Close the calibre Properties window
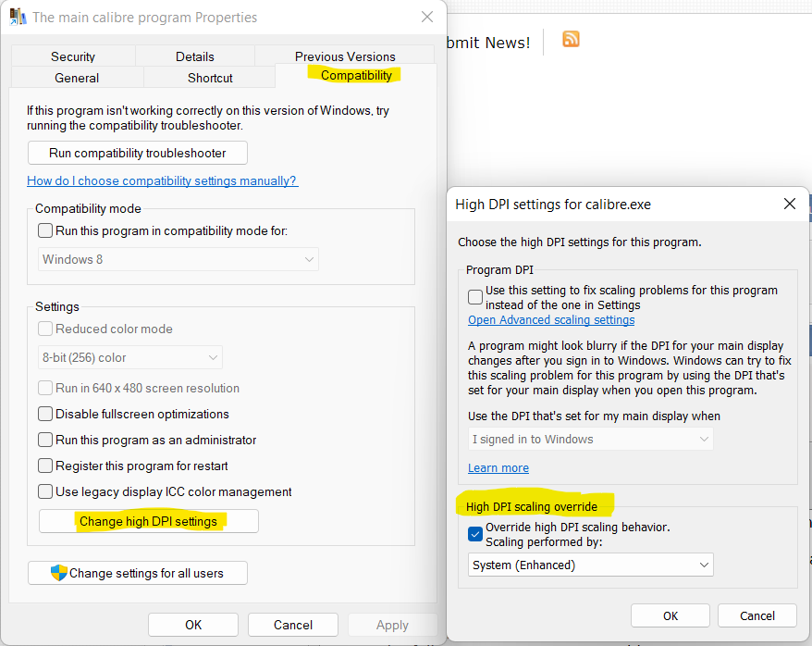 click(x=427, y=17)
